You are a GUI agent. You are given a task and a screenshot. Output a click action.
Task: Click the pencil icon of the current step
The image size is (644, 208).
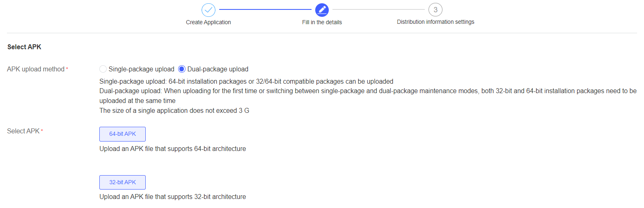click(322, 10)
